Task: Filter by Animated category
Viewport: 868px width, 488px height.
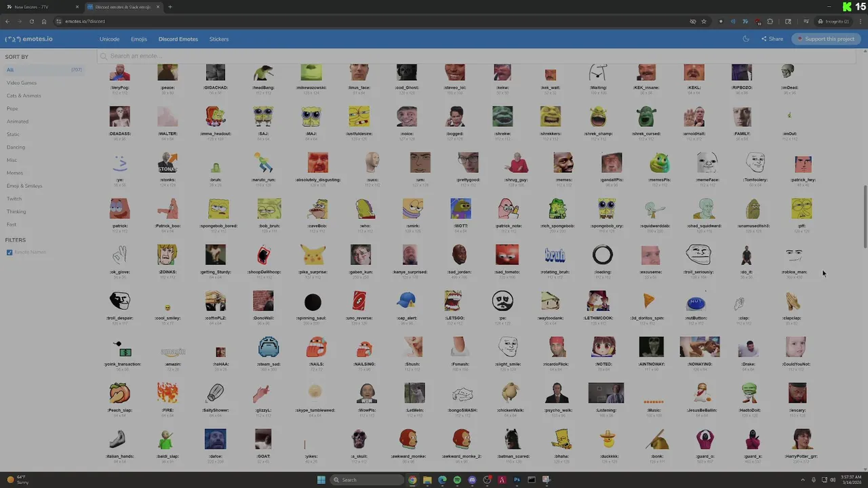Action: 18,121
